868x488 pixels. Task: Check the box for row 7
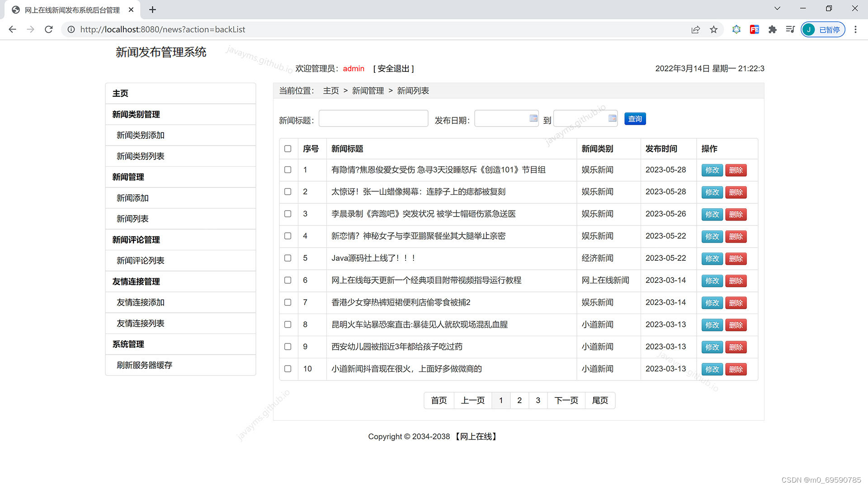click(x=288, y=302)
